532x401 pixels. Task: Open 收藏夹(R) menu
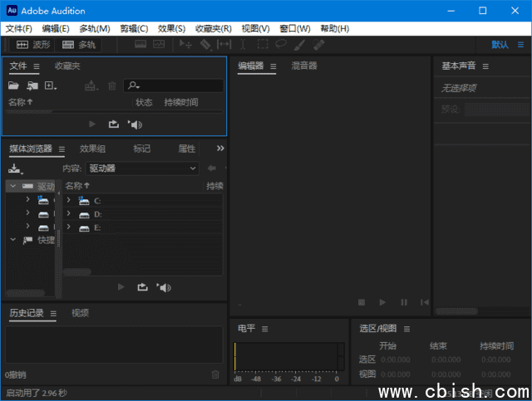(x=214, y=29)
